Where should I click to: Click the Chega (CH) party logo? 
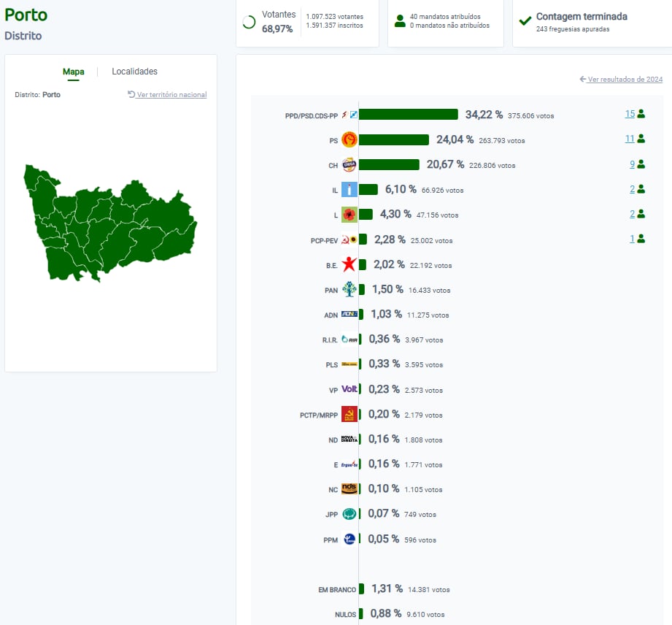349,165
